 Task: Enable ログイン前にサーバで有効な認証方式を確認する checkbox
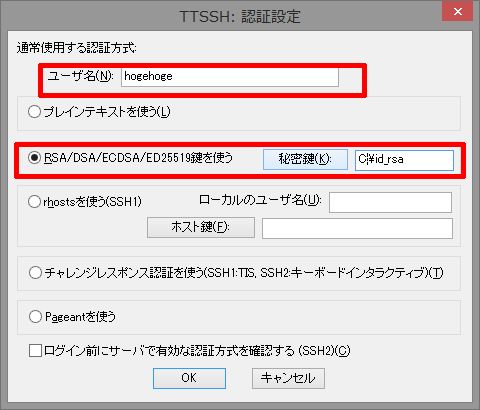coord(35,351)
